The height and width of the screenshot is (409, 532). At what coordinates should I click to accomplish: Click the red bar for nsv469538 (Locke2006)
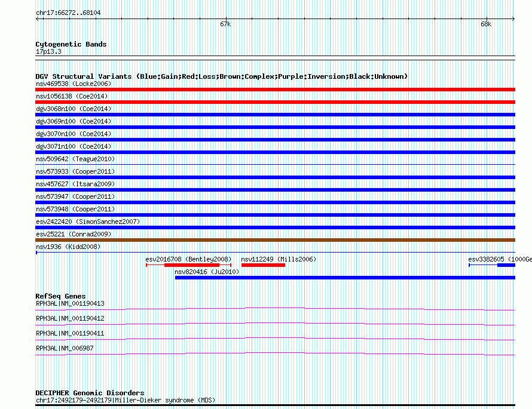click(x=275, y=90)
